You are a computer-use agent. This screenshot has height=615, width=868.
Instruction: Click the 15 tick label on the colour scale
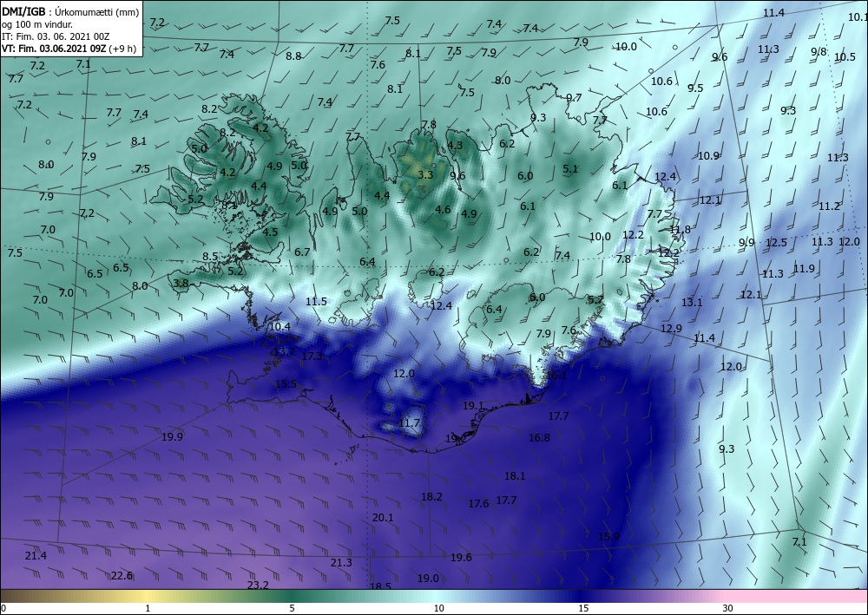point(583,608)
